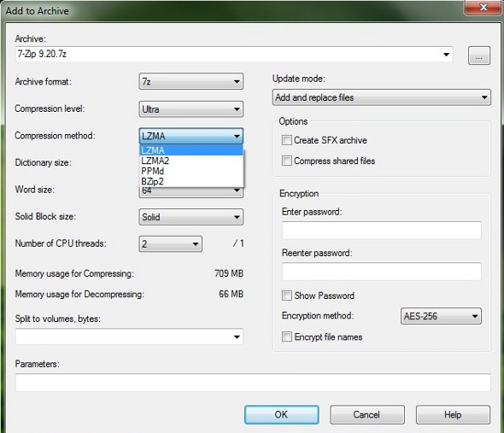Open the Compression level dropdown showing Ultra

pyautogui.click(x=191, y=109)
